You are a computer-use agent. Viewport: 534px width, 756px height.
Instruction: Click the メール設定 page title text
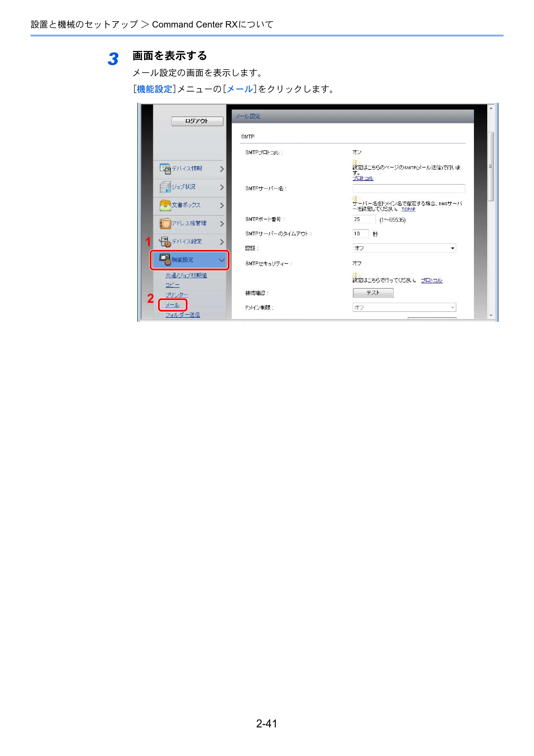click(x=248, y=117)
